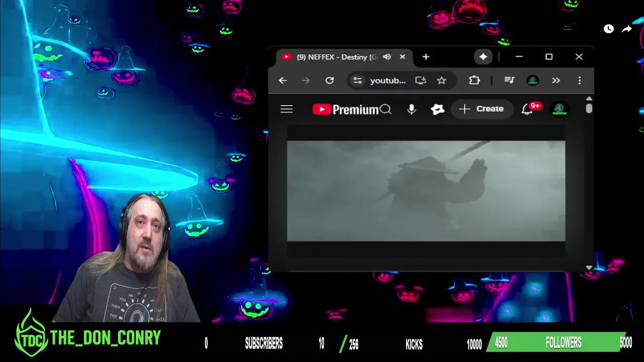Click the Watch later clock icon
This screenshot has height=362, width=644.
(609, 29)
